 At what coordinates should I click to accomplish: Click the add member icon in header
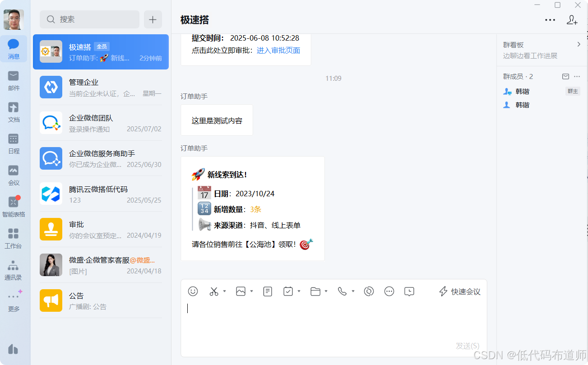(572, 20)
